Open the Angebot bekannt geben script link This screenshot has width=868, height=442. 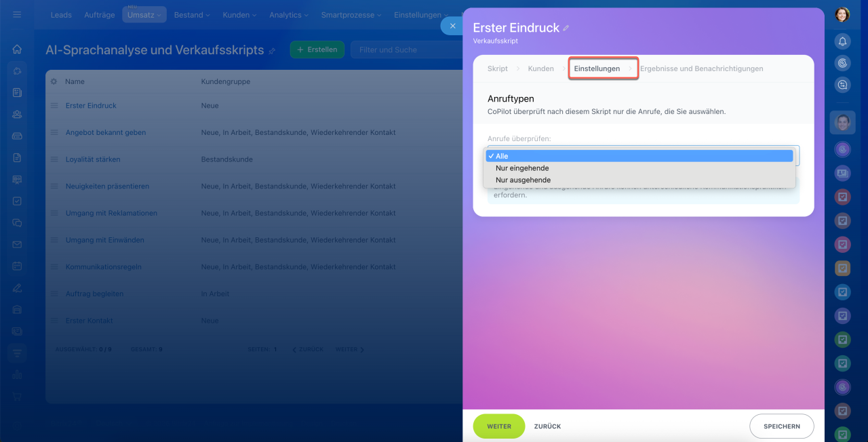(106, 133)
